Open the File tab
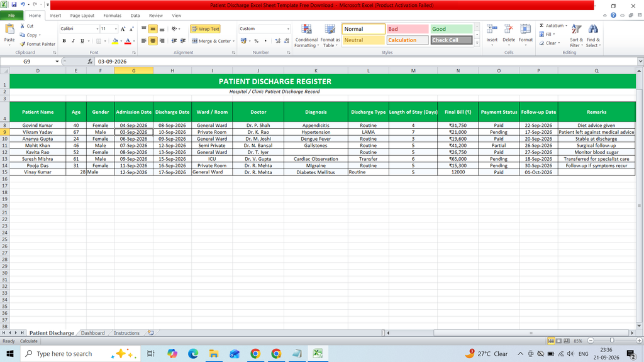The image size is (644, 362). (x=11, y=16)
